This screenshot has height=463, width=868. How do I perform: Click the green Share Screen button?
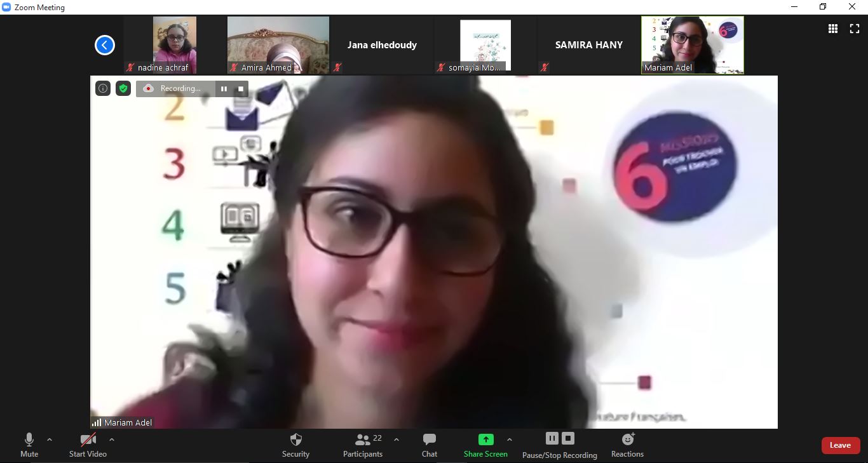(485, 445)
